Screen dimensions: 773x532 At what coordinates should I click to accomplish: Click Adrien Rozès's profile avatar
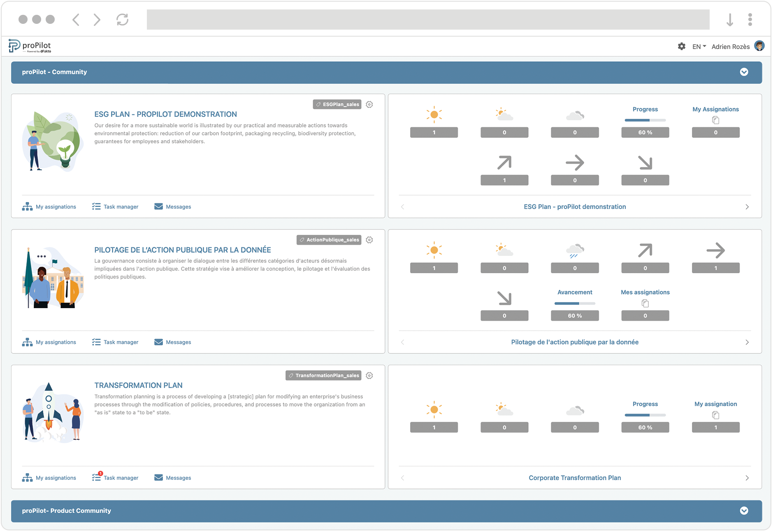(760, 46)
